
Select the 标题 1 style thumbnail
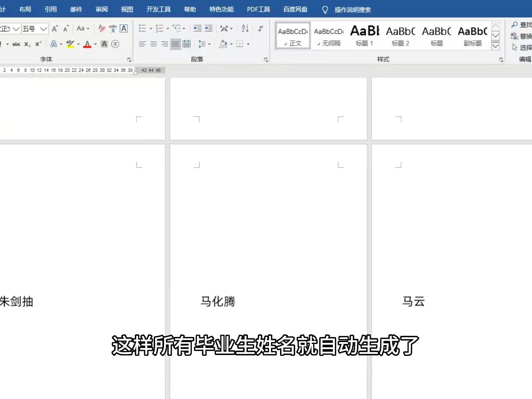tap(364, 36)
